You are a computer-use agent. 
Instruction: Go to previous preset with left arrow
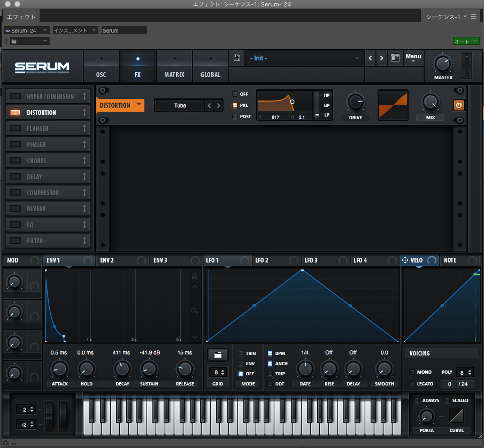pos(370,58)
